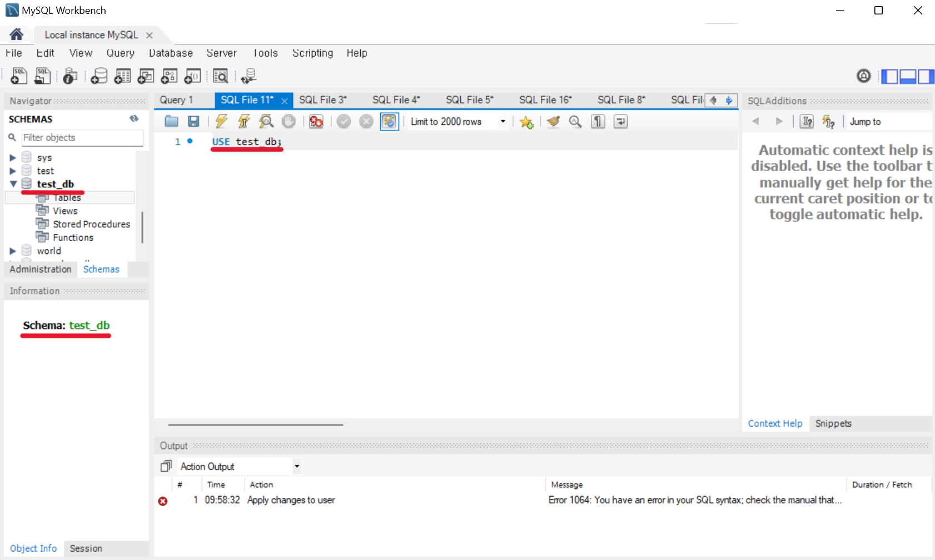
Task: Create a new function icon
Action: tap(192, 76)
